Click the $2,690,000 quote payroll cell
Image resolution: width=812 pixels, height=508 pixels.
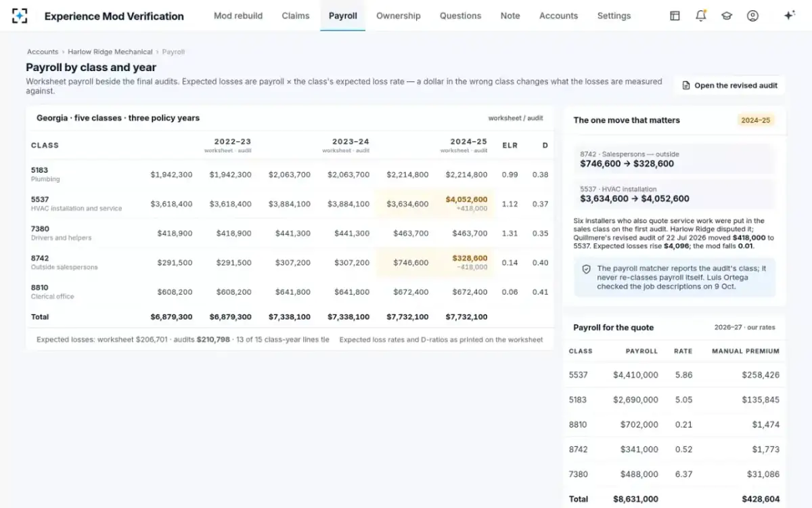635,400
